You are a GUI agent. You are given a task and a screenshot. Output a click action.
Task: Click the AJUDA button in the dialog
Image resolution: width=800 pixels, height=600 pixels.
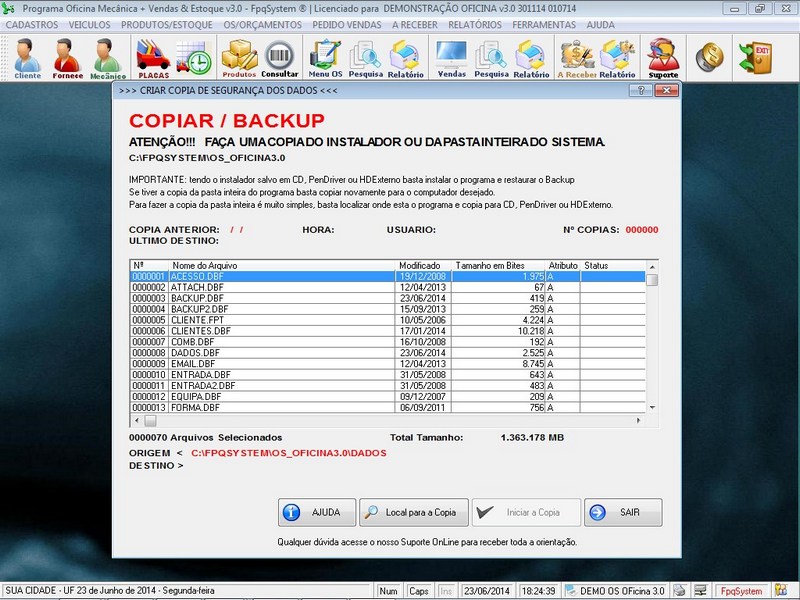tap(317, 512)
